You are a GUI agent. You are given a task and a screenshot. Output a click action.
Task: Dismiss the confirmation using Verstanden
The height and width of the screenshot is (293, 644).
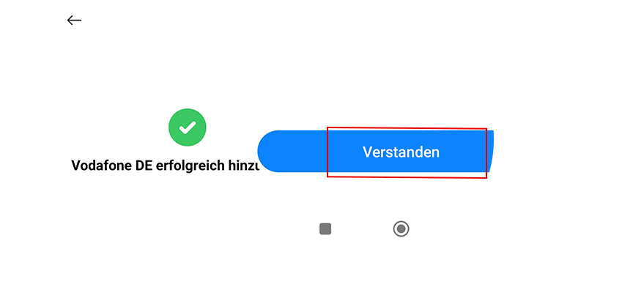click(x=375, y=152)
